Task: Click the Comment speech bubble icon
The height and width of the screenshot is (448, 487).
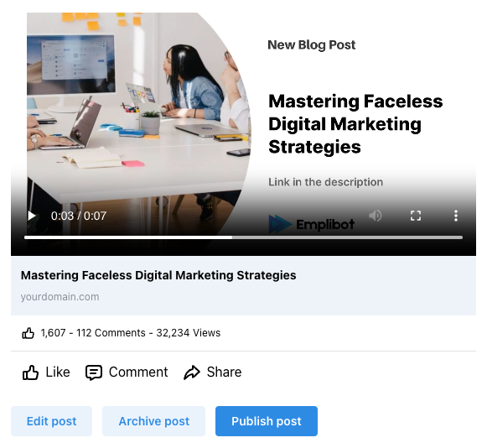Action: (94, 372)
